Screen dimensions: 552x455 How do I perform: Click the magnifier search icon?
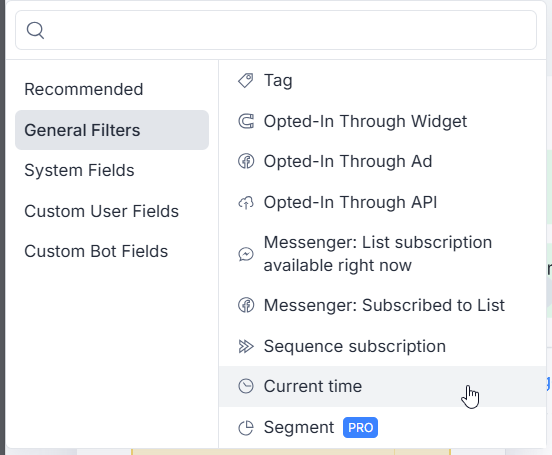pos(35,30)
